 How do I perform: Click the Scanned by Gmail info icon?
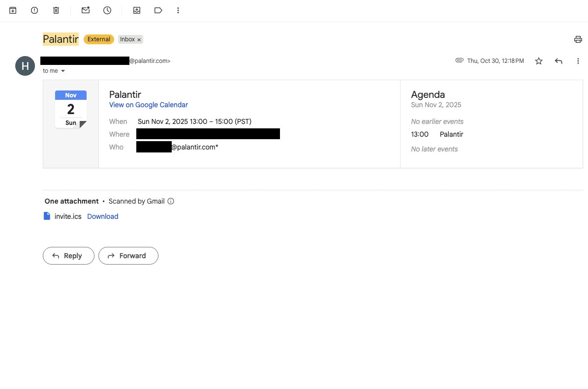(x=171, y=201)
